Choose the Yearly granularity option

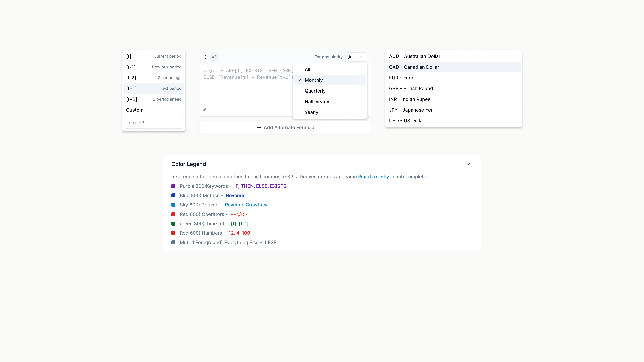330,112
